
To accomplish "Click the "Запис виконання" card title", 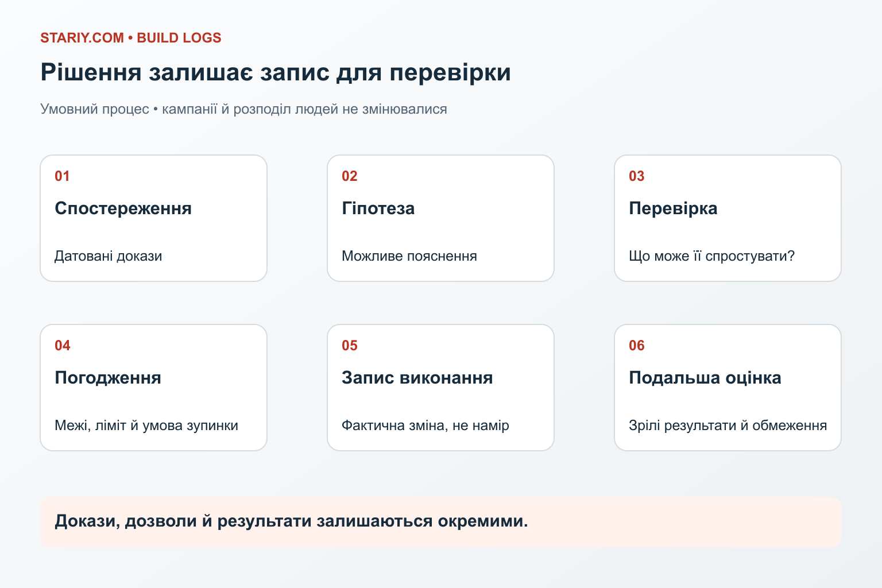I will coord(417,378).
